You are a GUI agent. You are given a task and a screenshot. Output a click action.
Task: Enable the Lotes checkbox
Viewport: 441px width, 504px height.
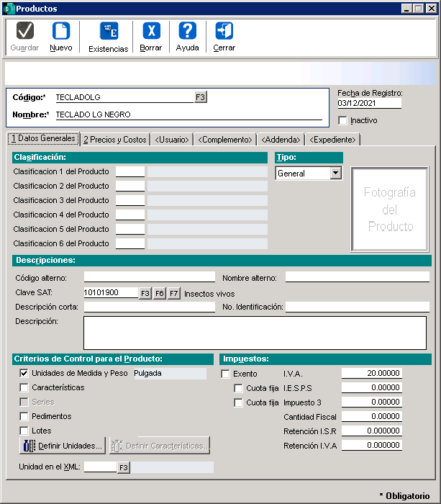pyautogui.click(x=24, y=431)
